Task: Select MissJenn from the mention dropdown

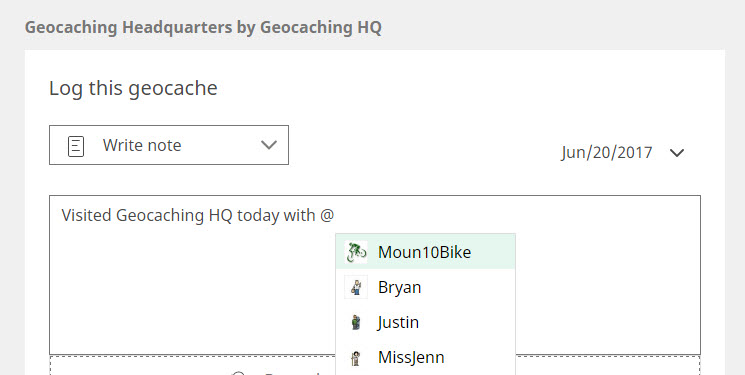Action: pyautogui.click(x=425, y=357)
